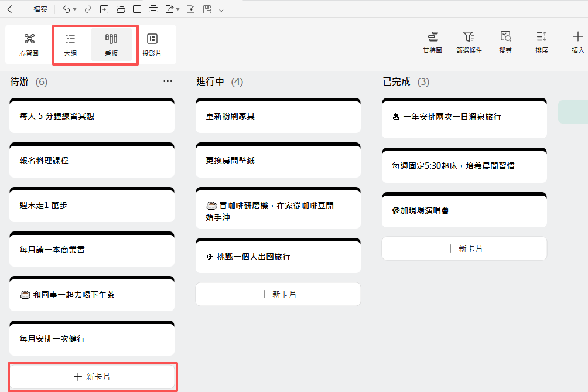Open the export dropdown arrow
Image resolution: width=588 pixels, height=392 pixels.
coord(177,9)
